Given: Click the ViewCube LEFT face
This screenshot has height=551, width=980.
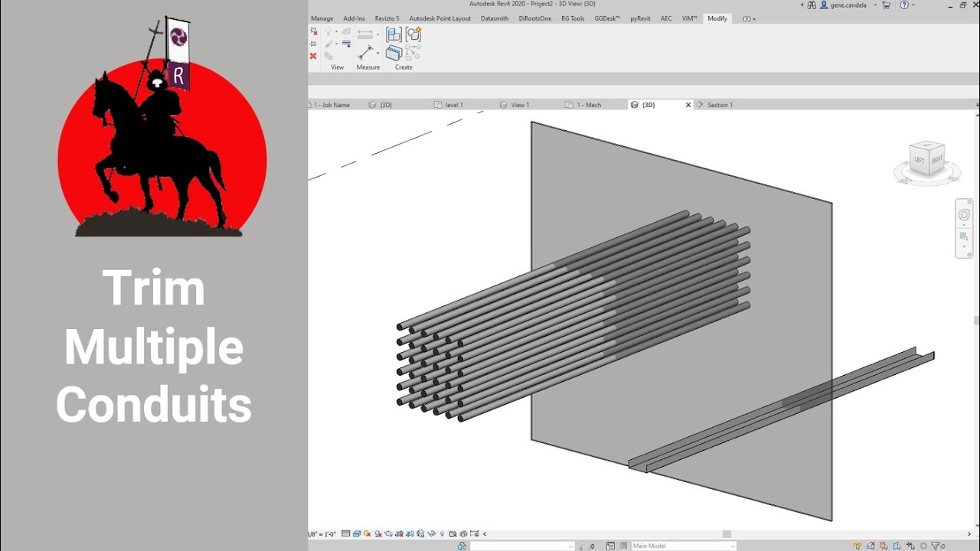Looking at the screenshot, I should tap(920, 160).
